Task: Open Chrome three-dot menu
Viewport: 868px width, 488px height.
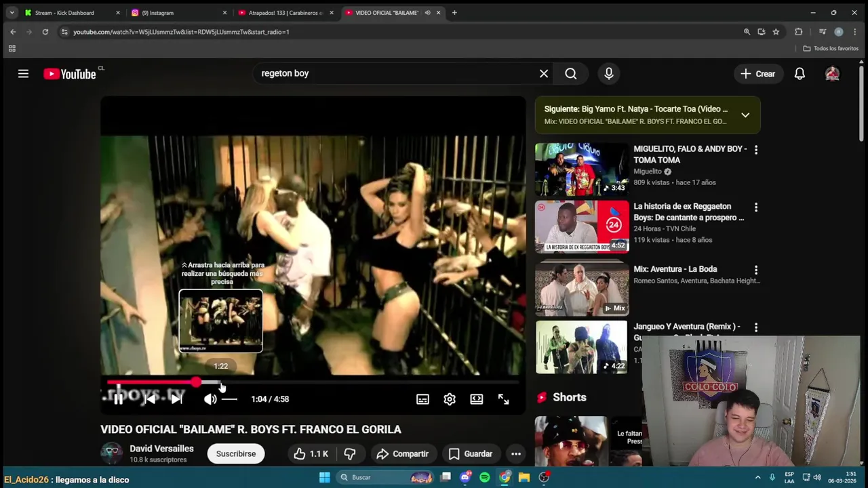Action: tap(854, 32)
